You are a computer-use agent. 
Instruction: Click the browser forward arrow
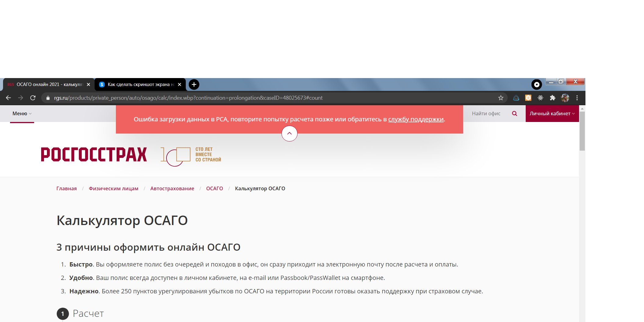coord(20,98)
